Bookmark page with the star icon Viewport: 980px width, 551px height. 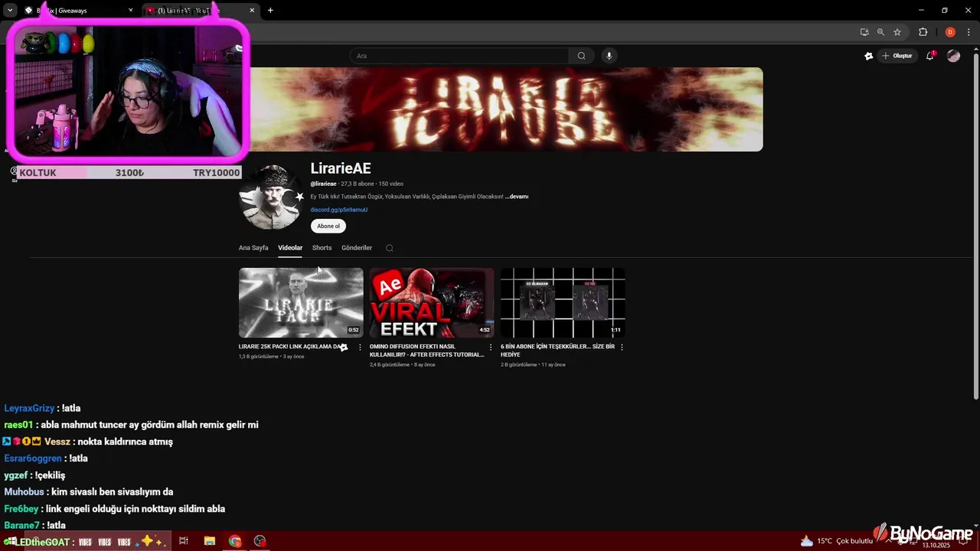coord(897,32)
